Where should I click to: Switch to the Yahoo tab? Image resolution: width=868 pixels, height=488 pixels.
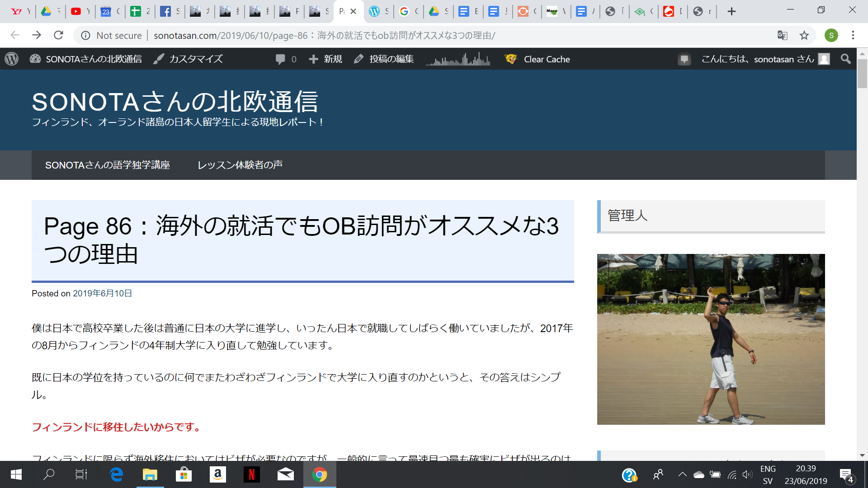(x=21, y=11)
